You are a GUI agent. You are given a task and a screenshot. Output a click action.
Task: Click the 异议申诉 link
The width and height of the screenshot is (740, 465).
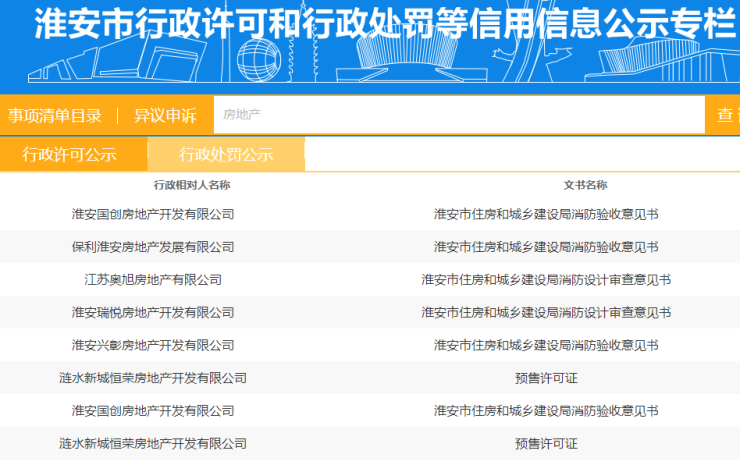(165, 116)
